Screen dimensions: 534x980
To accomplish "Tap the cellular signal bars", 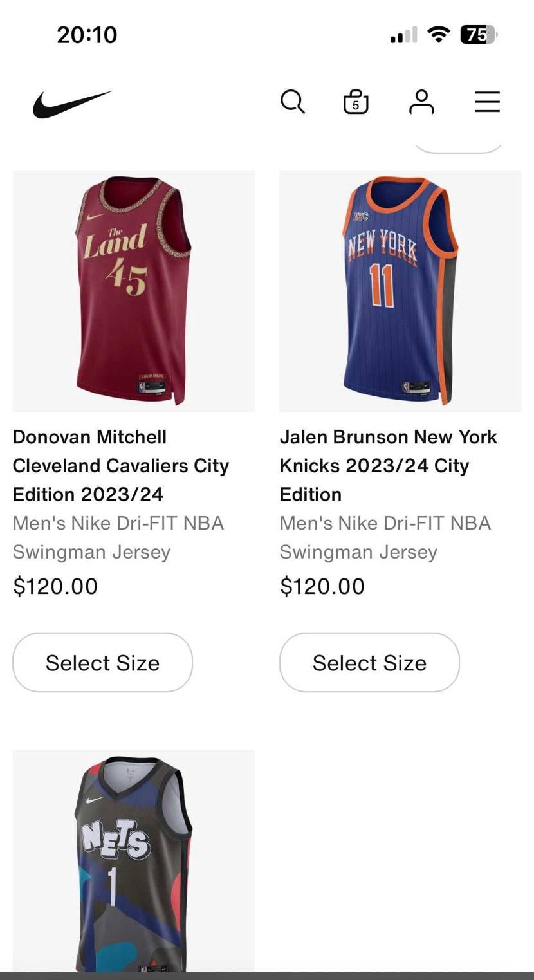I will tap(403, 35).
